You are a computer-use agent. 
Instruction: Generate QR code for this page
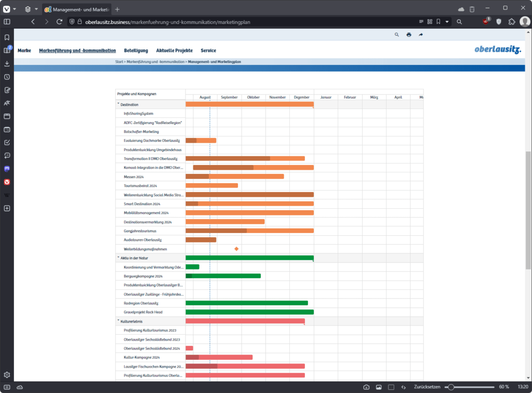click(x=430, y=22)
